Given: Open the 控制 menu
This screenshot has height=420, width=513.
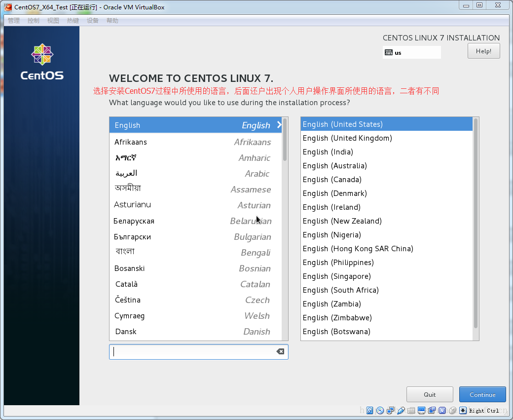Looking at the screenshot, I should (34, 21).
